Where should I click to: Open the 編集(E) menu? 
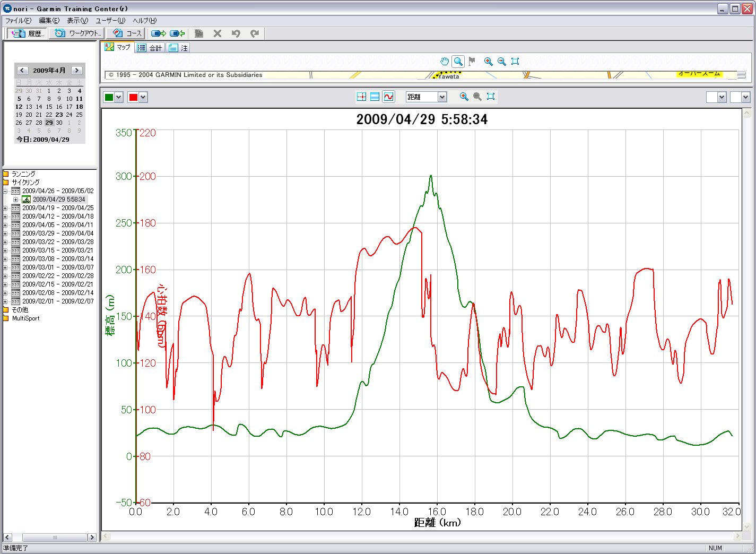[49, 21]
